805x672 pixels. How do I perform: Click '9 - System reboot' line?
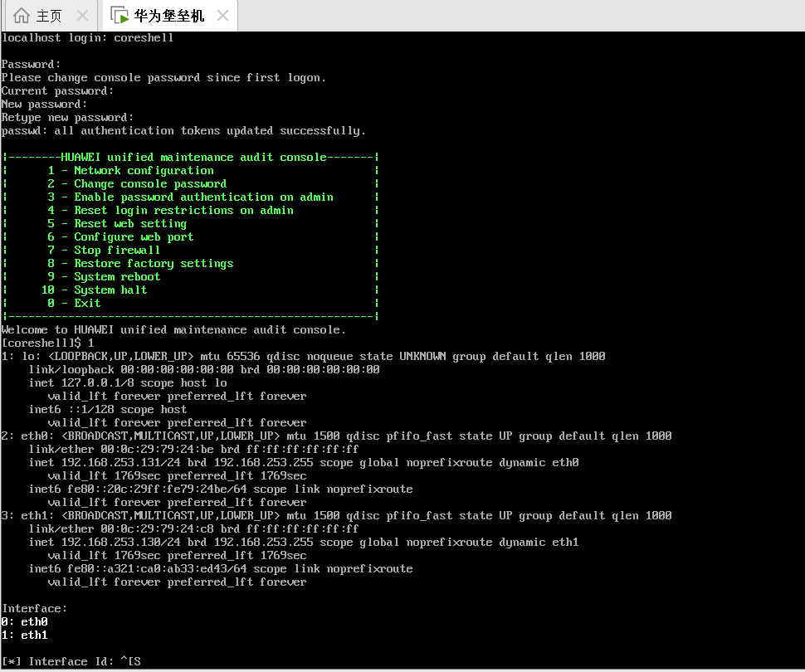(104, 277)
